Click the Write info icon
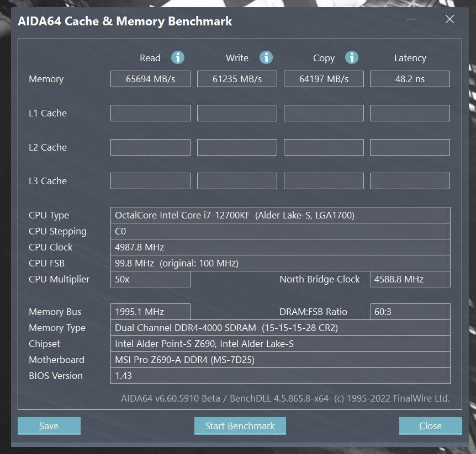This screenshot has height=454, width=476. pyautogui.click(x=266, y=57)
